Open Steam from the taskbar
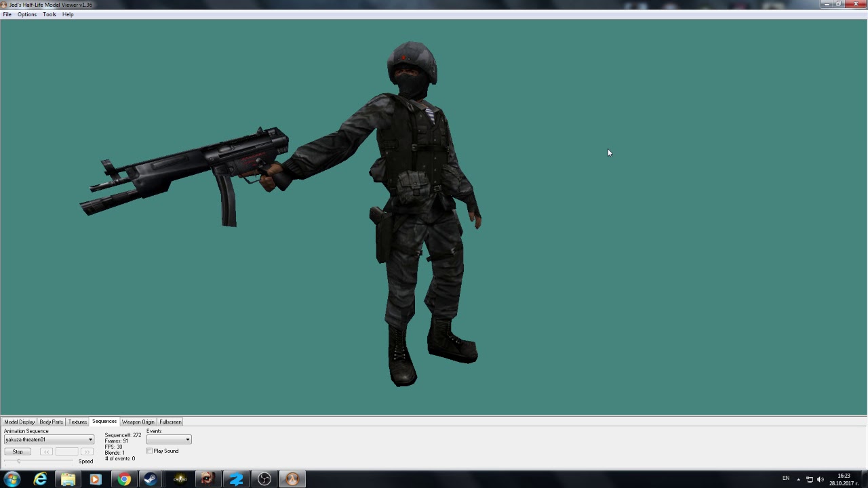The height and width of the screenshot is (488, 868). (151, 479)
